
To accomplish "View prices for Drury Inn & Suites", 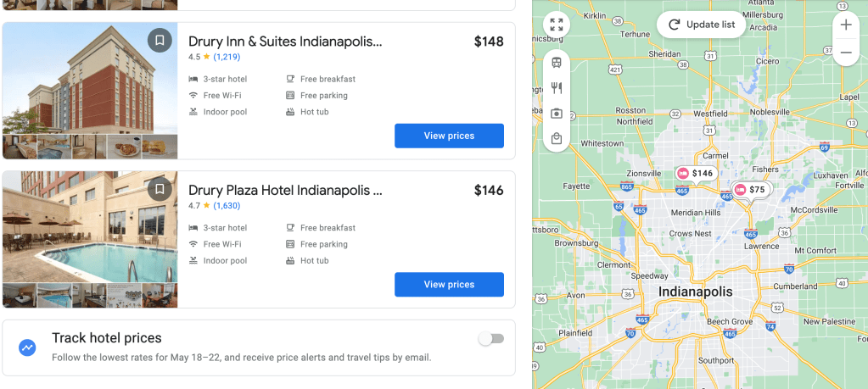I will [x=449, y=136].
